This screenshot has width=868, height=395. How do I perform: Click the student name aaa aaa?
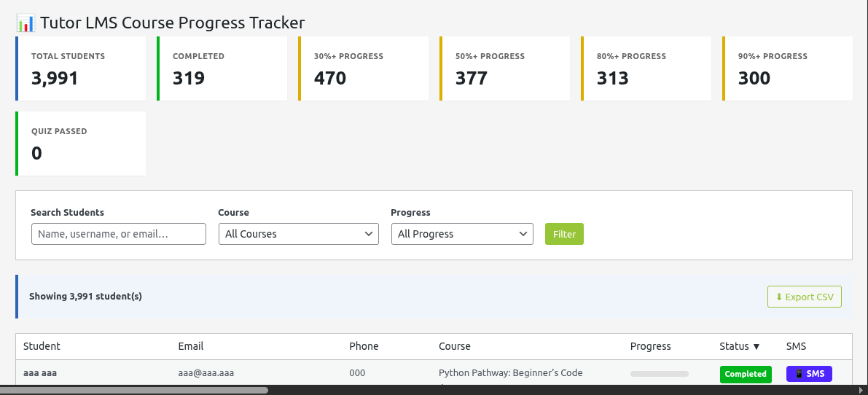click(x=40, y=373)
